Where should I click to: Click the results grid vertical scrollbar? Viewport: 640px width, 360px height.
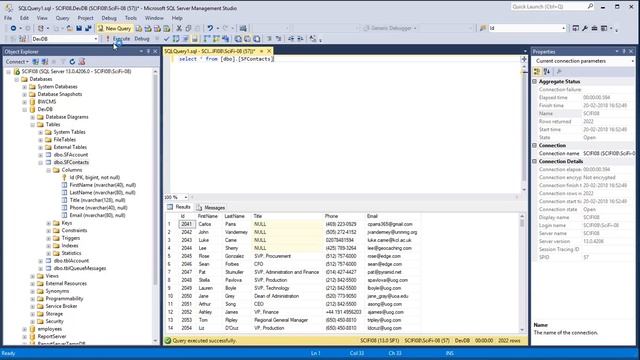(522, 272)
